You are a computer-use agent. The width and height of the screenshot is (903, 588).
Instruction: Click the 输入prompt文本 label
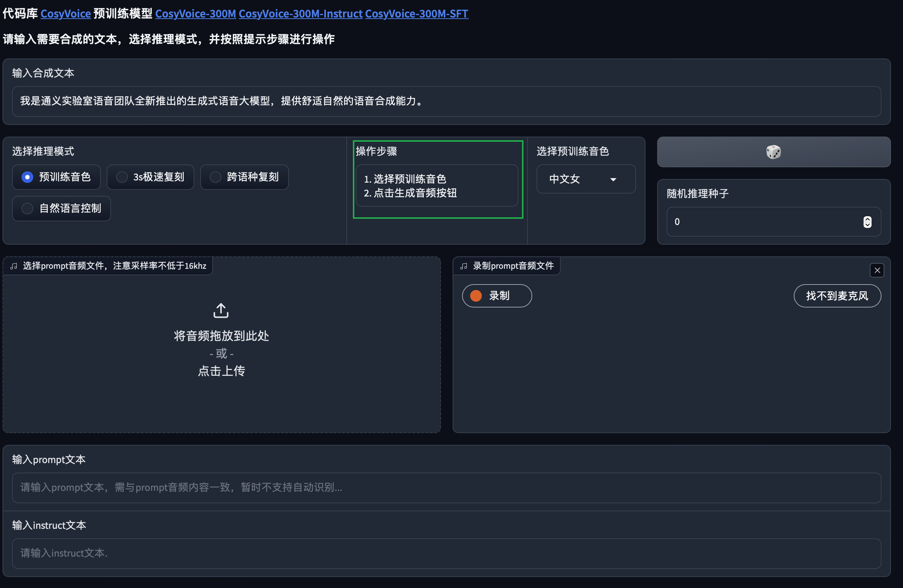[x=49, y=460]
